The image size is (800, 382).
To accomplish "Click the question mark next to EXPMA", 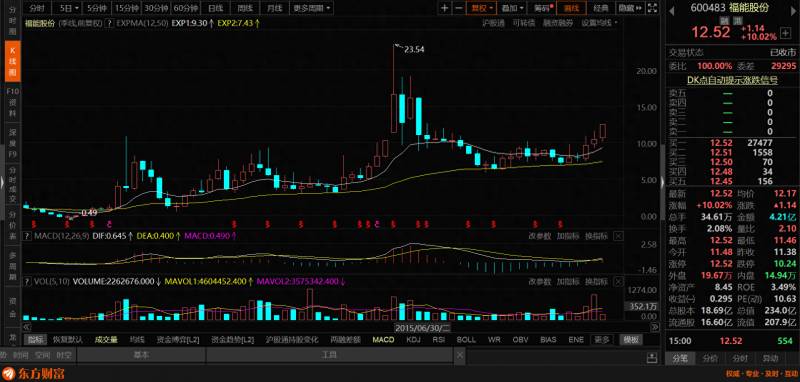I will pyautogui.click(x=110, y=23).
